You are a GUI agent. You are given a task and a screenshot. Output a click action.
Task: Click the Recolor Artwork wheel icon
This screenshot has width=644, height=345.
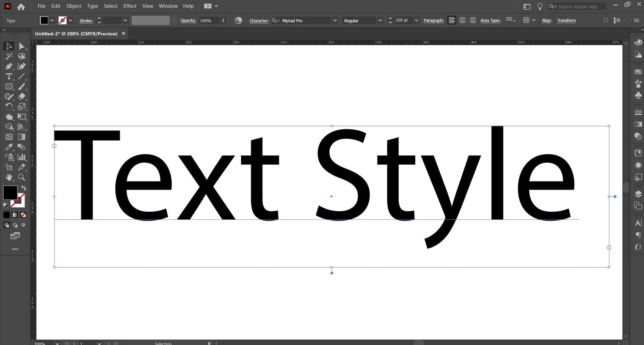(239, 21)
